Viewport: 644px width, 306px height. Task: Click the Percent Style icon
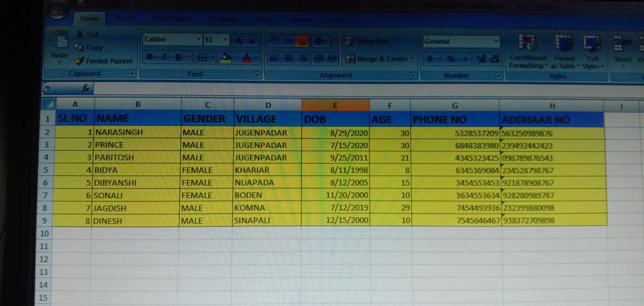coord(451,59)
